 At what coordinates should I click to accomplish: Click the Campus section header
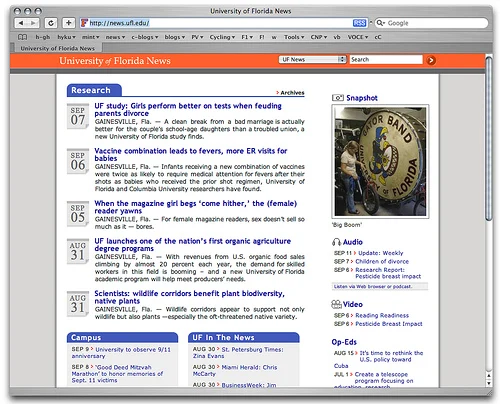(x=122, y=337)
